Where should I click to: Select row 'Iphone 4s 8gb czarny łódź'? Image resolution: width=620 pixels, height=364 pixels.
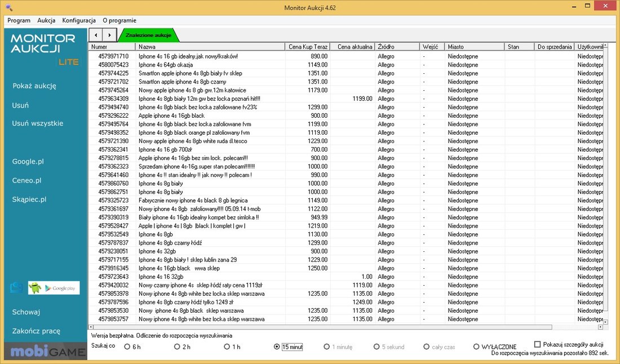click(x=346, y=243)
